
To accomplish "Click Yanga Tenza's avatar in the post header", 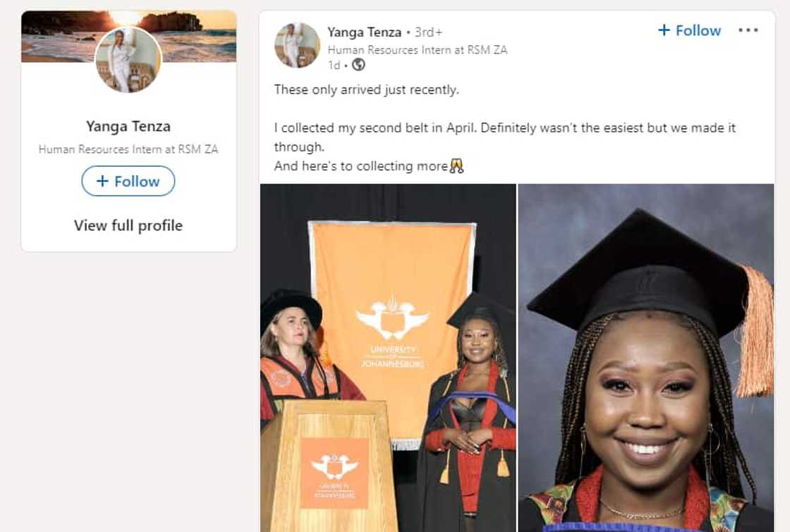I will 297,45.
